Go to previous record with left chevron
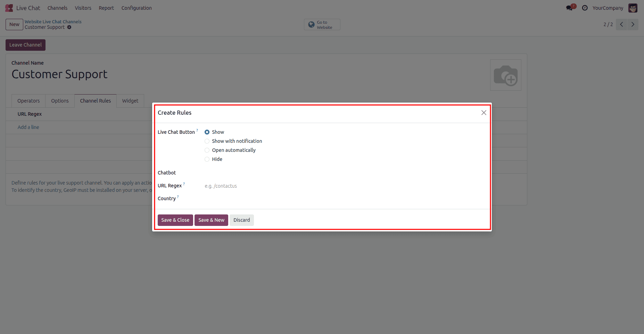The width and height of the screenshot is (644, 334). [x=621, y=24]
